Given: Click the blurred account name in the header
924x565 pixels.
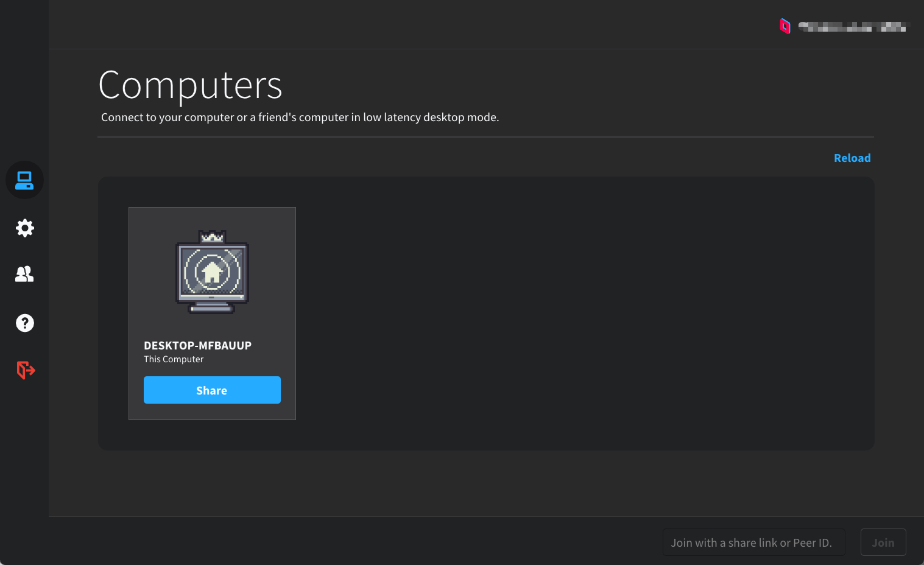Looking at the screenshot, I should 853,27.
